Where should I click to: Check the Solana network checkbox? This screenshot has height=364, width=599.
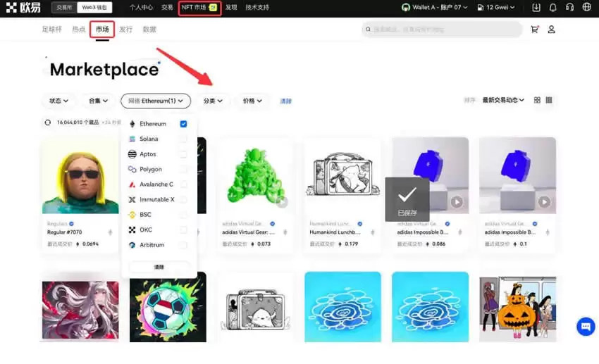(183, 139)
